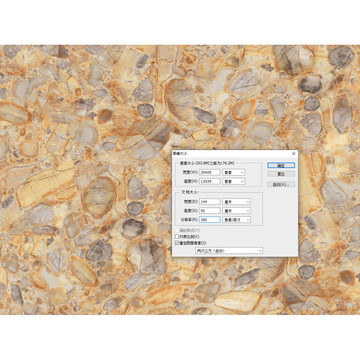The width and height of the screenshot is (360, 360).
Task: Click the Image Size dialog title bar
Action: [x=231, y=154]
